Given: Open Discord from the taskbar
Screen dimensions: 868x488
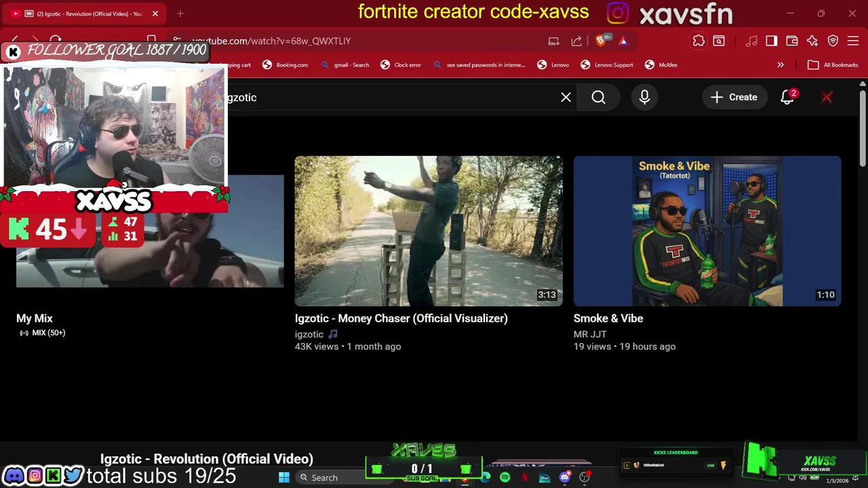Looking at the screenshot, I should 564,477.
